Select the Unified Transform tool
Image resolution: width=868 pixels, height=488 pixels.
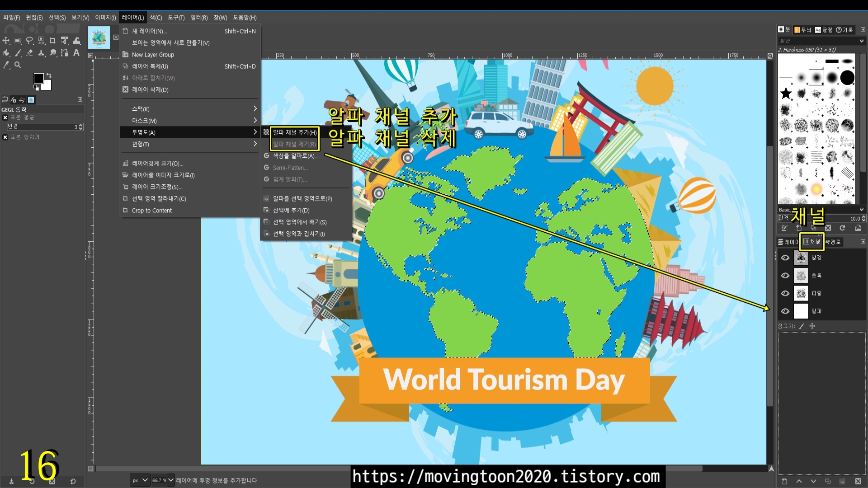click(65, 40)
